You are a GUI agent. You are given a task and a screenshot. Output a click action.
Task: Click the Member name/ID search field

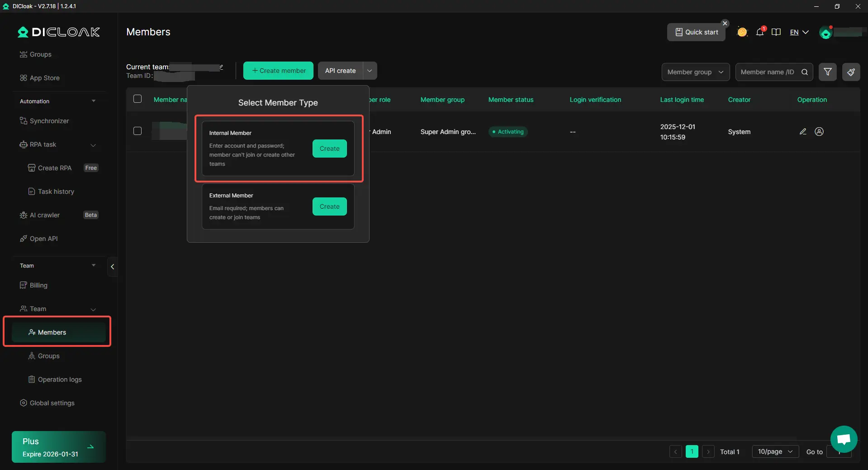[x=769, y=72]
